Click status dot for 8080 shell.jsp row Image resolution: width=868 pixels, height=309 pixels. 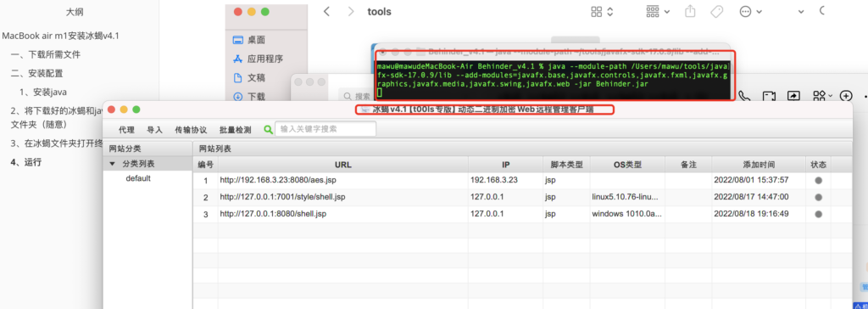pos(818,214)
